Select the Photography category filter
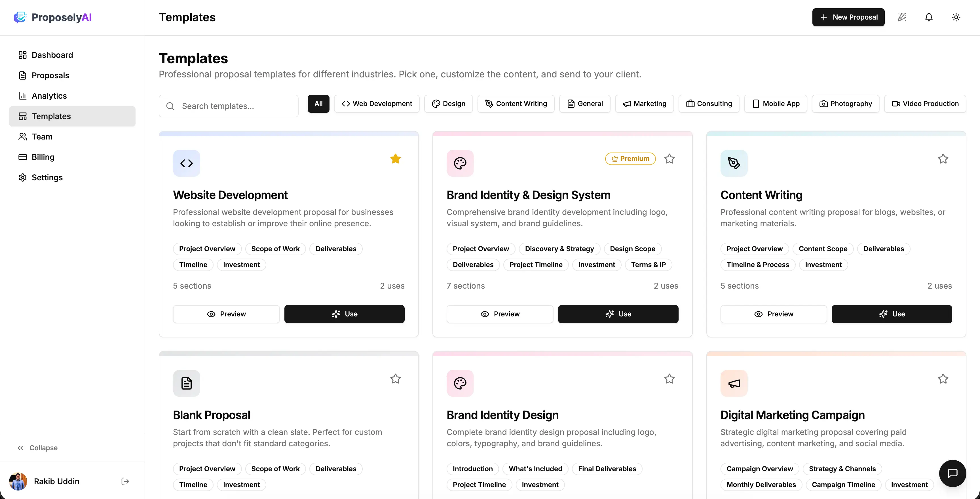 (845, 103)
